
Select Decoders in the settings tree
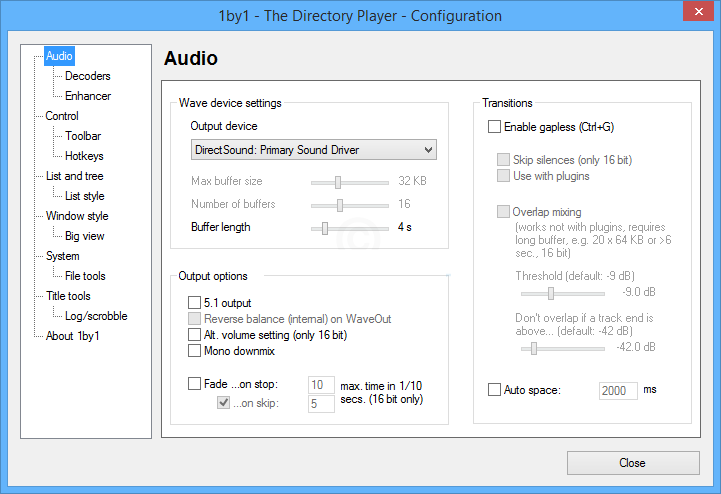point(87,76)
